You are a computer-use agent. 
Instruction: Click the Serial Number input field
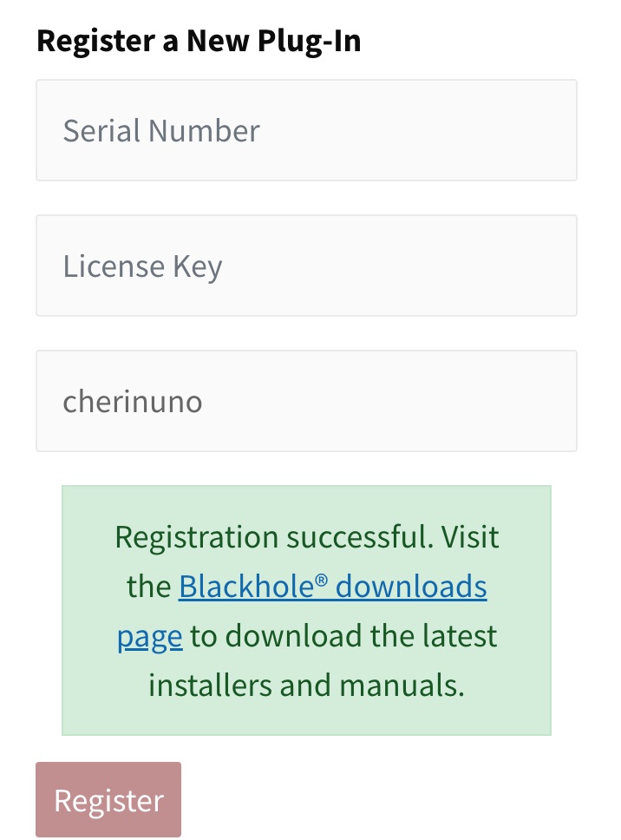[306, 130]
